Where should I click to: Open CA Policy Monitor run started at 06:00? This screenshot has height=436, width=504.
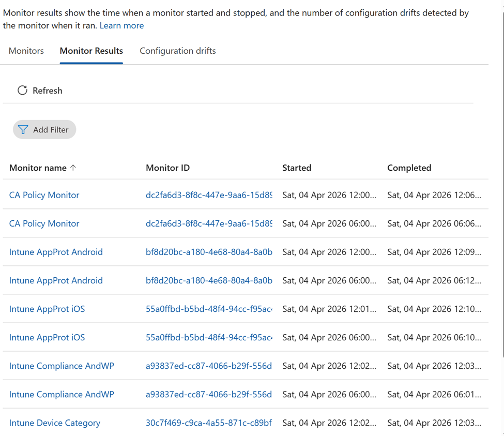point(44,223)
